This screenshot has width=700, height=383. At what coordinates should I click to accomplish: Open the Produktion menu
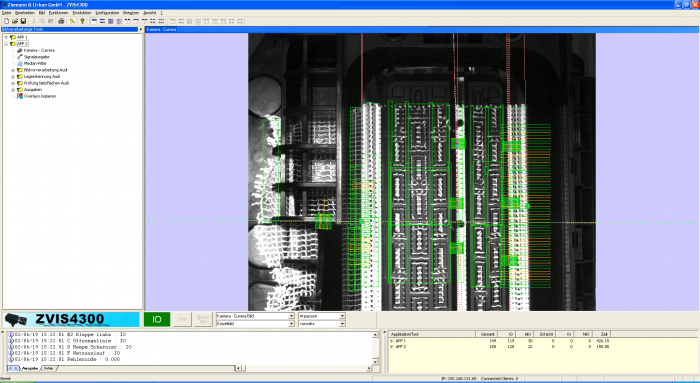82,13
